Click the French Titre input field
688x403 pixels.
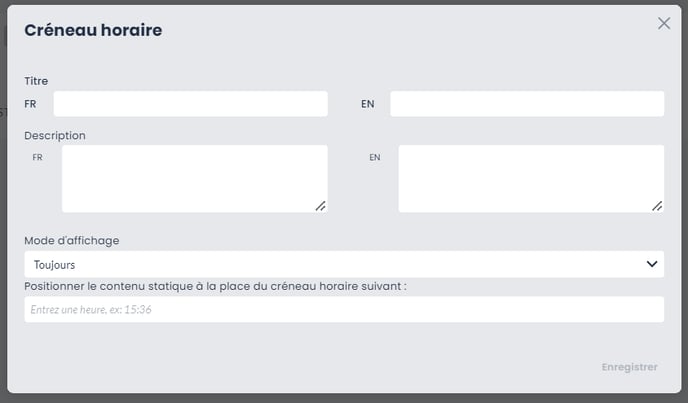pos(190,104)
